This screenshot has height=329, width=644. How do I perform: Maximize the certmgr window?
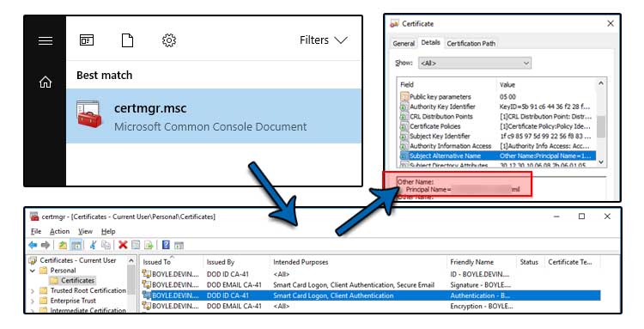pyautogui.click(x=581, y=216)
